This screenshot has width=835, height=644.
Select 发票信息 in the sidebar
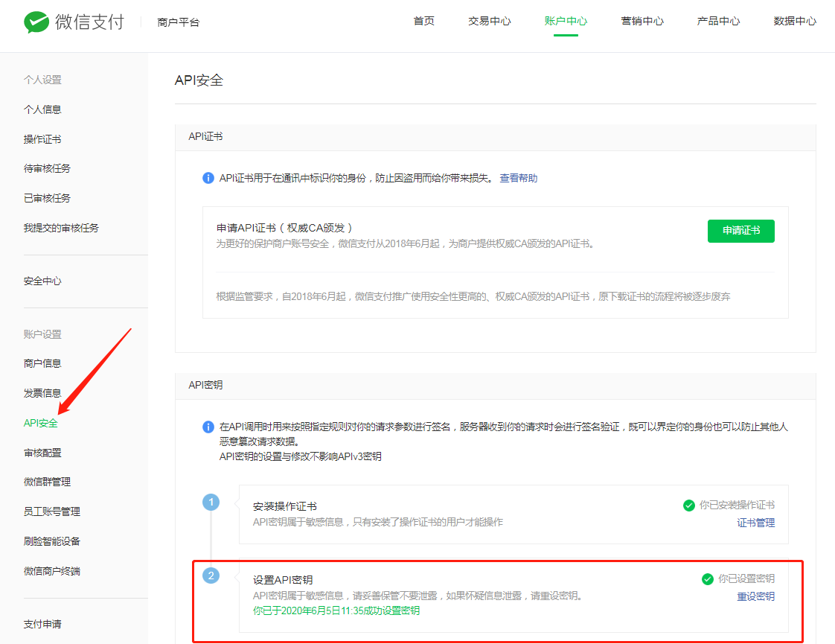pos(42,393)
